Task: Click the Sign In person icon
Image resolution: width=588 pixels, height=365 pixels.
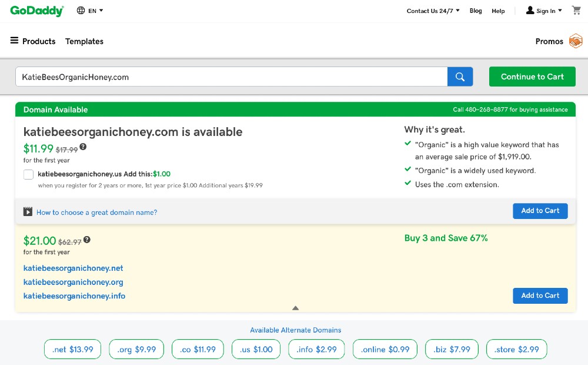Action: coord(530,10)
